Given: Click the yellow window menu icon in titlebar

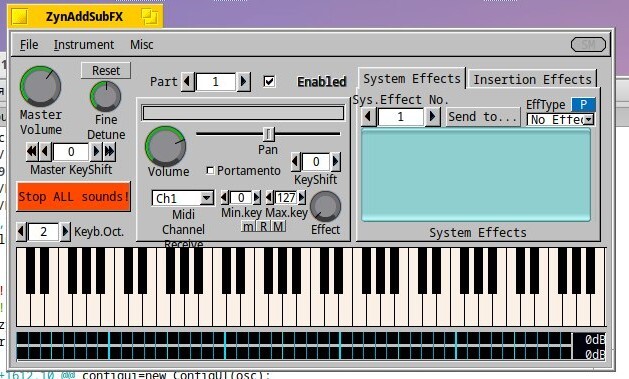Looking at the screenshot, I should 19,16.
